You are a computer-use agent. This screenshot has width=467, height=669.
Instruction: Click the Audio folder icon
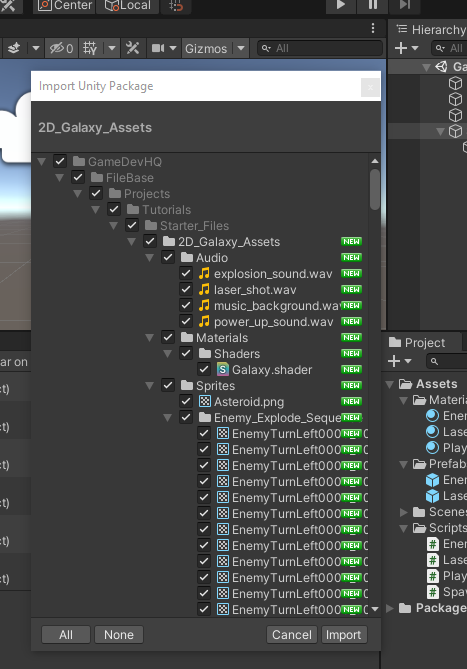pos(187,257)
